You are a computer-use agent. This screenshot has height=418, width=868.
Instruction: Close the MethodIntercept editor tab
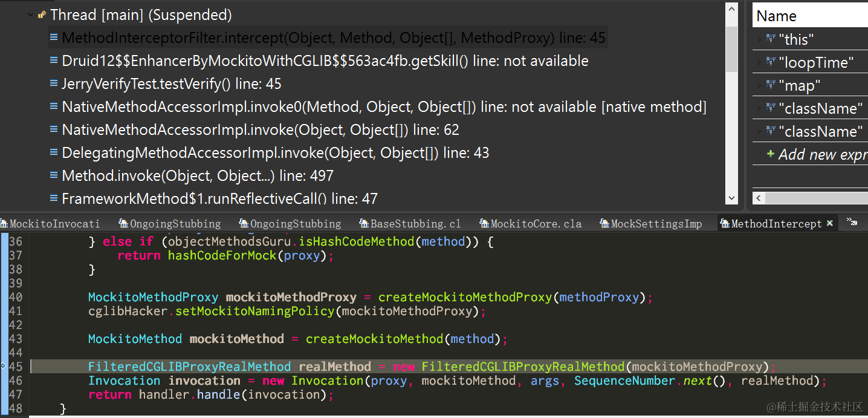tap(830, 223)
